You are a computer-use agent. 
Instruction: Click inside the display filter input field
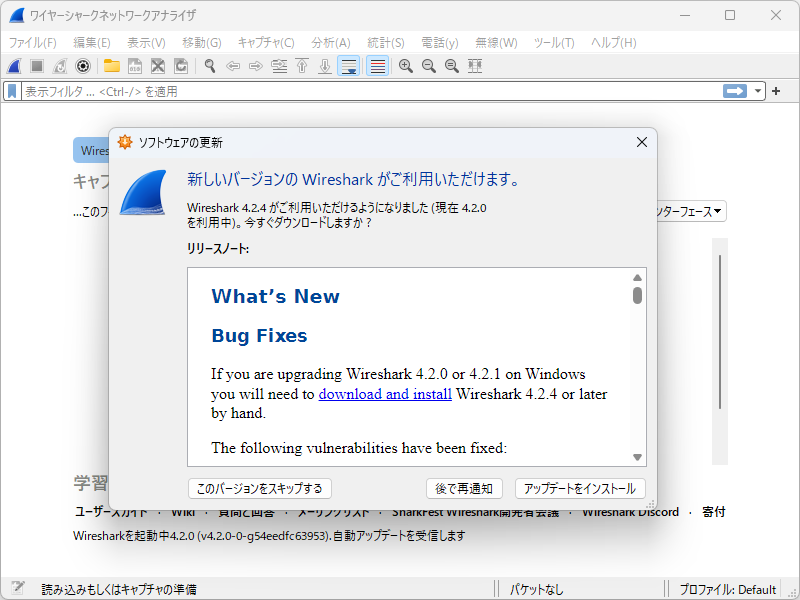(x=300, y=90)
